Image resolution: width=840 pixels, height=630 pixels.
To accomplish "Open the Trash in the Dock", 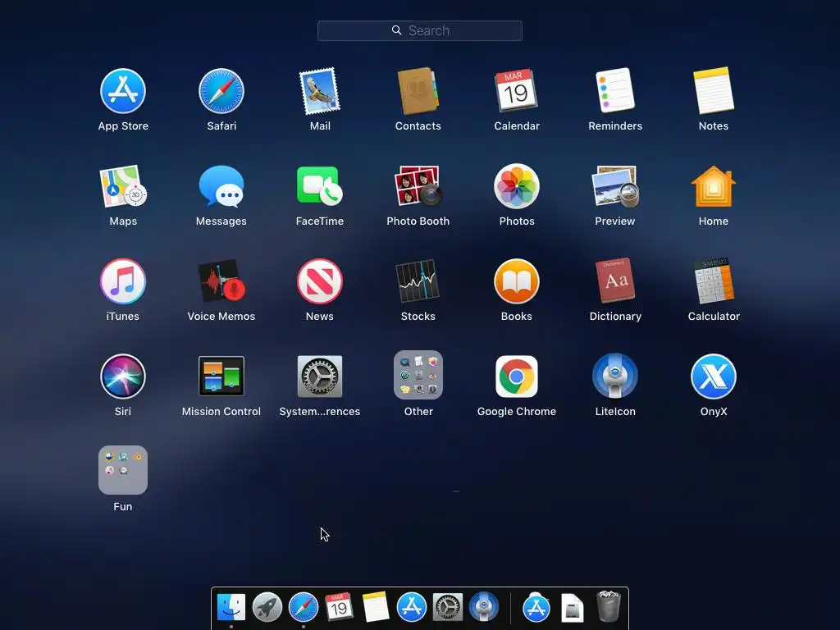I will [x=608, y=606].
